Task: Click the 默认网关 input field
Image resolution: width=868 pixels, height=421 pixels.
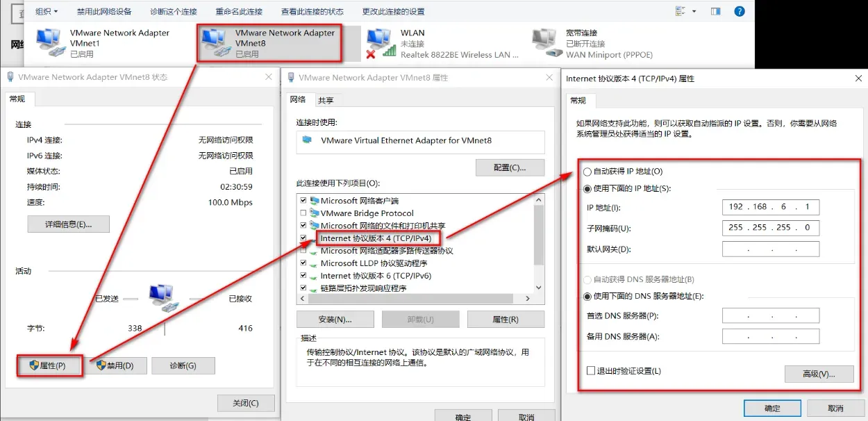Action: (x=771, y=249)
